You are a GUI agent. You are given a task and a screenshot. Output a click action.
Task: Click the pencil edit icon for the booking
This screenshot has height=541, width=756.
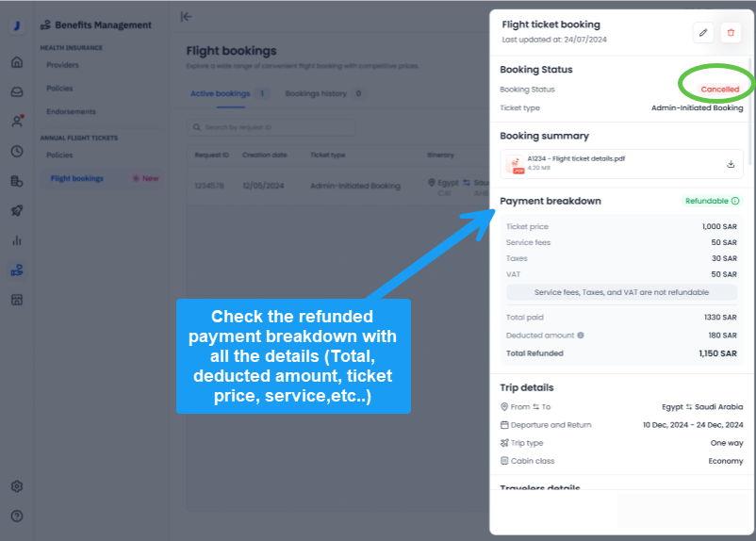[703, 33]
